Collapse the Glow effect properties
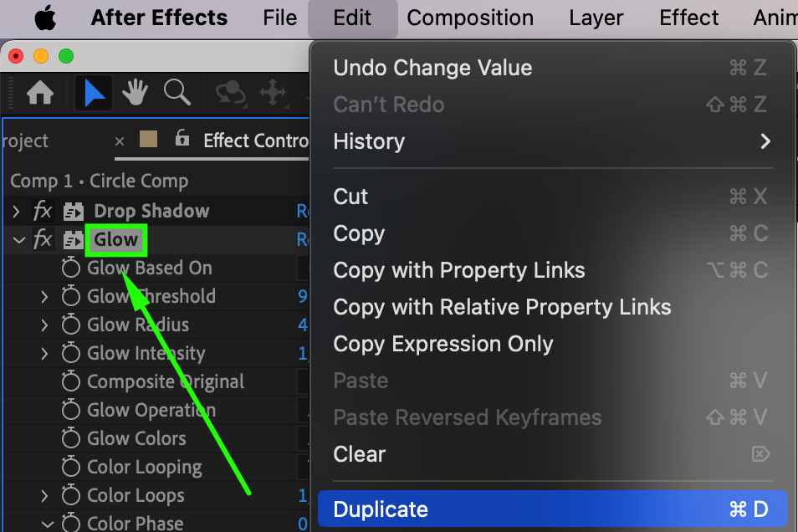This screenshot has width=798, height=532. tap(19, 240)
